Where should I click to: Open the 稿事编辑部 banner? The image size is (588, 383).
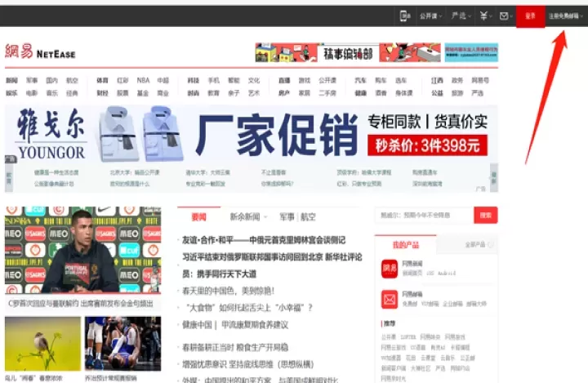pyautogui.click(x=348, y=52)
